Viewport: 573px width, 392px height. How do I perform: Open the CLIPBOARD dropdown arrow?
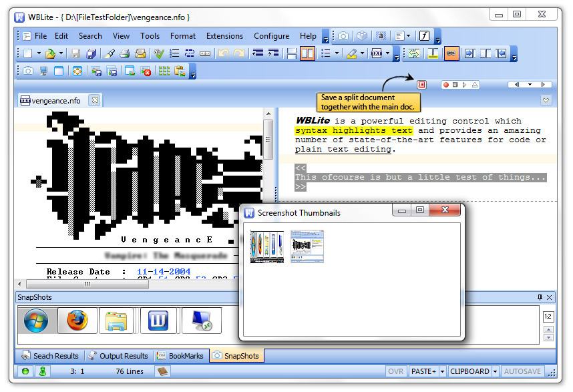pyautogui.click(x=495, y=371)
